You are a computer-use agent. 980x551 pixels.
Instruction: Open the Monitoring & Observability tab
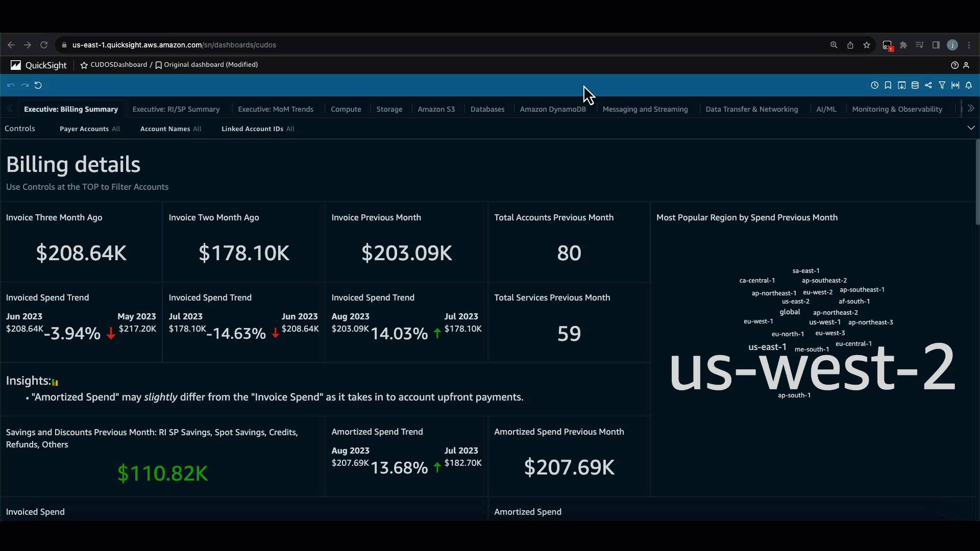(x=897, y=109)
